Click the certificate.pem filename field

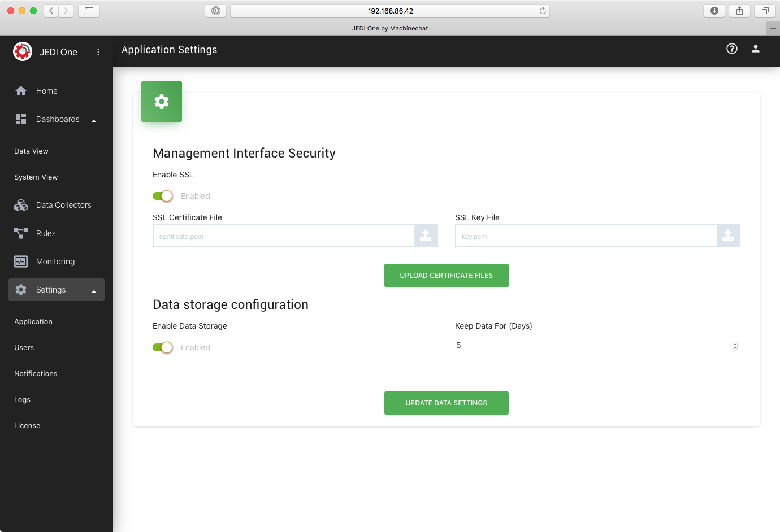point(283,236)
